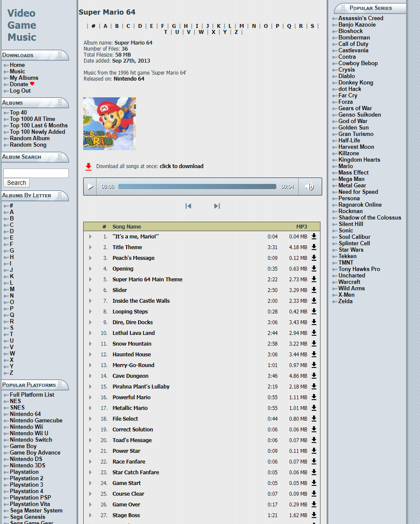Download Dire, Dire Docks MP3
This screenshot has height=524, width=420.
(314, 322)
